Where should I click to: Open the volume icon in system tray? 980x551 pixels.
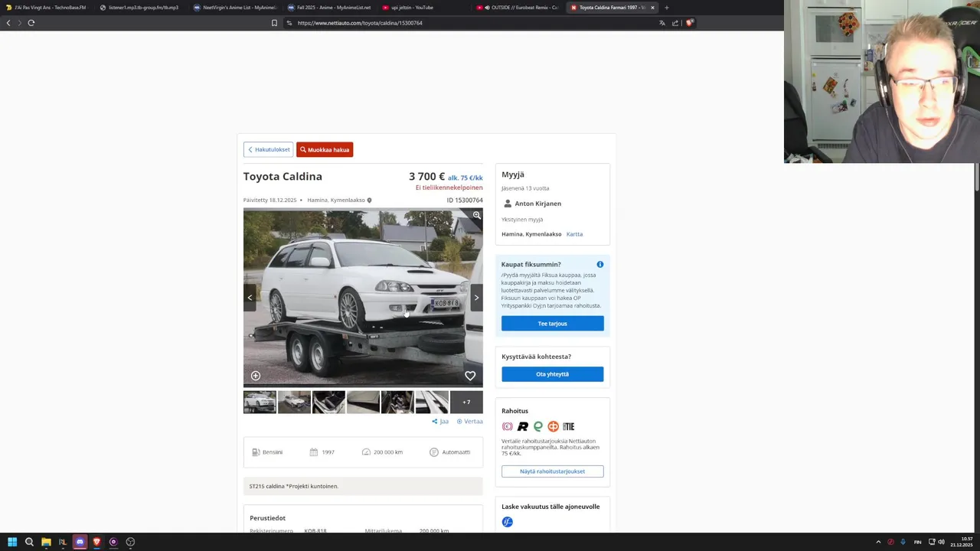[x=941, y=542]
